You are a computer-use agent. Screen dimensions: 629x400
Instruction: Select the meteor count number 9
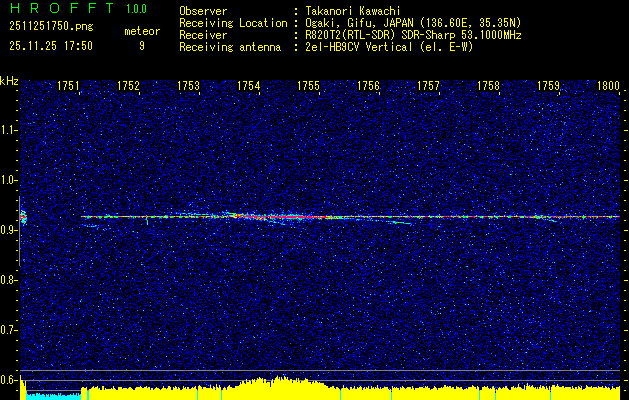[x=142, y=46]
